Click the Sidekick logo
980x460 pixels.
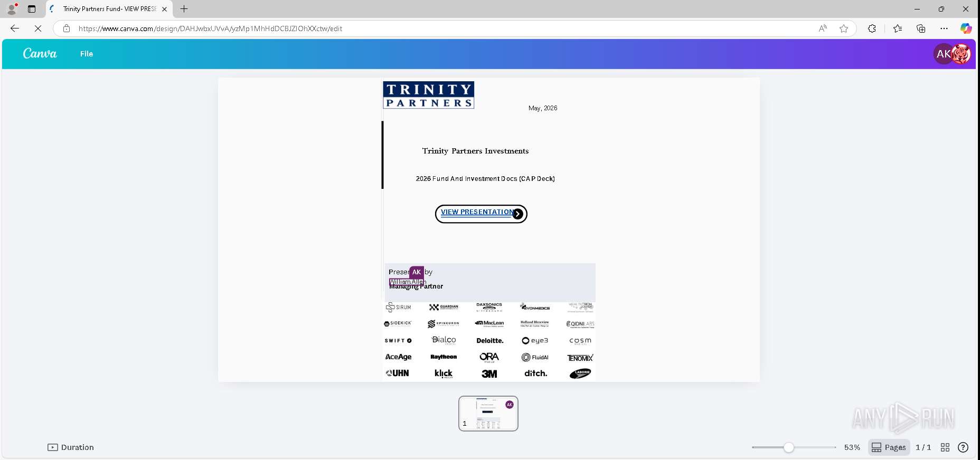[398, 323]
